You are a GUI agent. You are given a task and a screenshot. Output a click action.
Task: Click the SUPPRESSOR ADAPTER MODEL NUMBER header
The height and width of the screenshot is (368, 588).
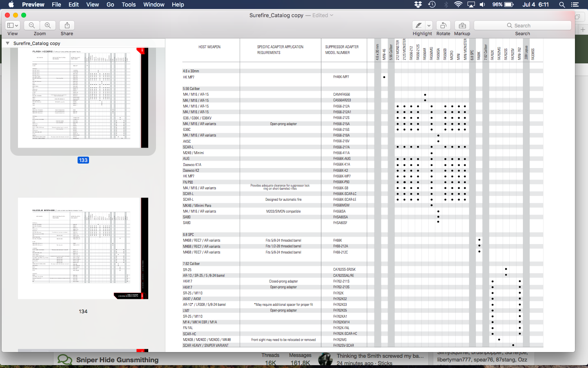coord(342,50)
